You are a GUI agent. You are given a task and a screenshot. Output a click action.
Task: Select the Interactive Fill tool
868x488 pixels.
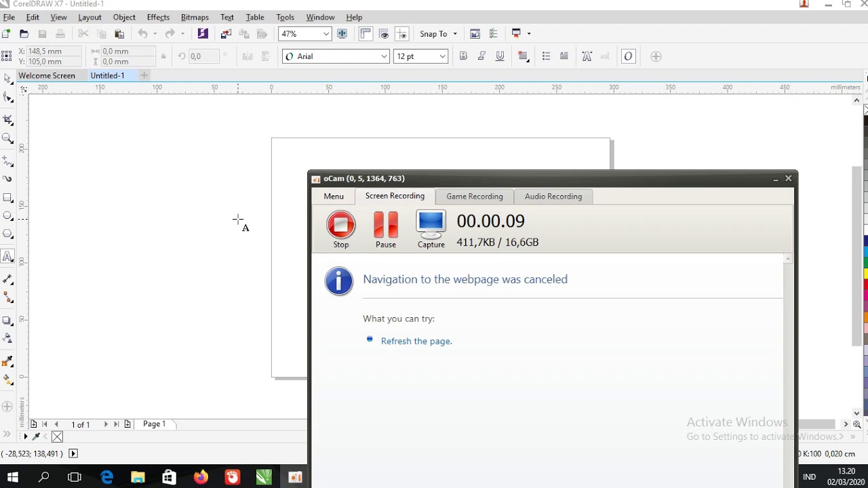7,379
